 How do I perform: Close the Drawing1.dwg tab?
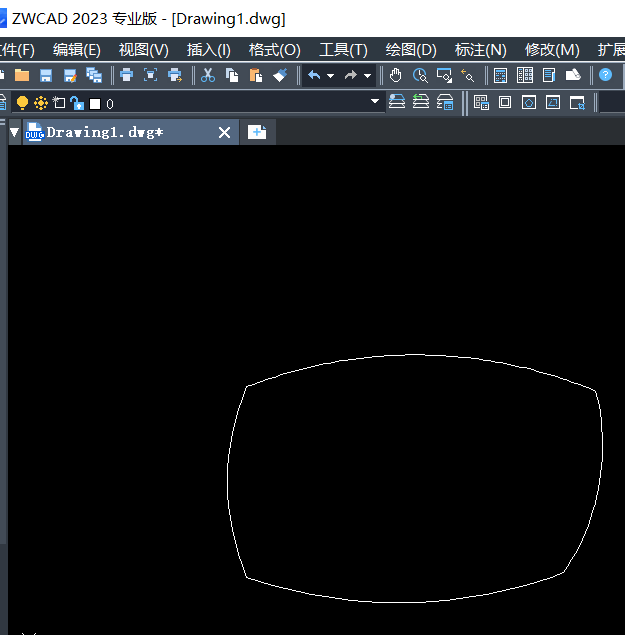pos(224,132)
